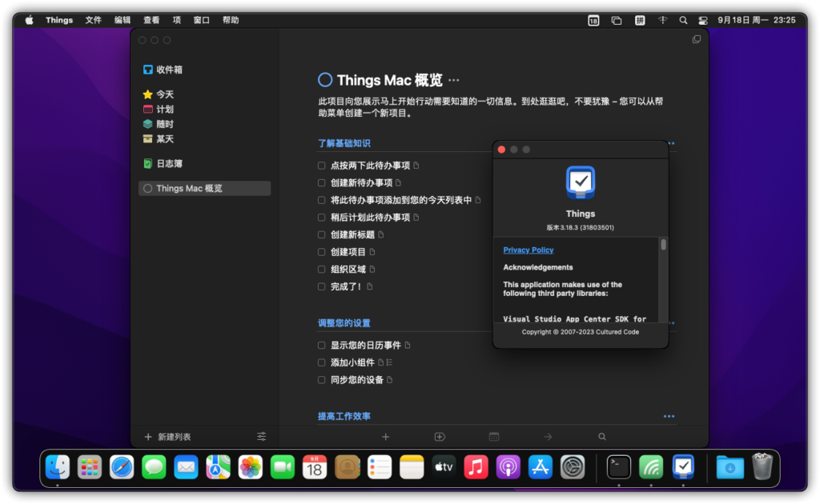Check the 显示您的日历事件 checkbox
This screenshot has height=504, width=820.
[320, 344]
